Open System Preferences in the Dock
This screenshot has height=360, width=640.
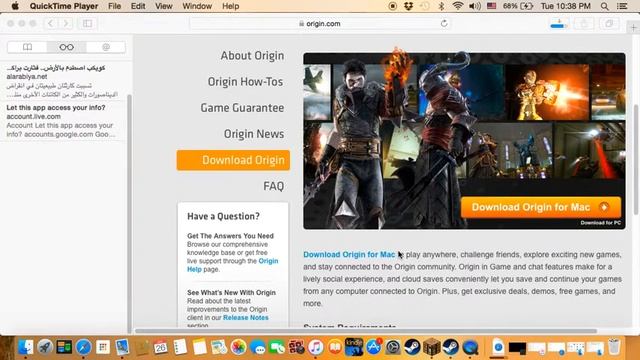click(x=393, y=347)
